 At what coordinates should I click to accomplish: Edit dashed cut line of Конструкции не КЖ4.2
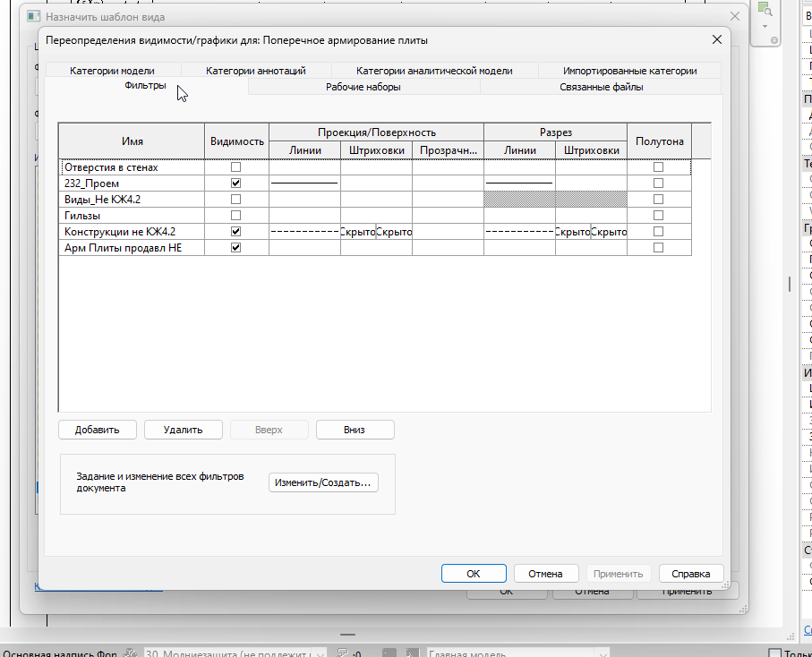(x=519, y=231)
